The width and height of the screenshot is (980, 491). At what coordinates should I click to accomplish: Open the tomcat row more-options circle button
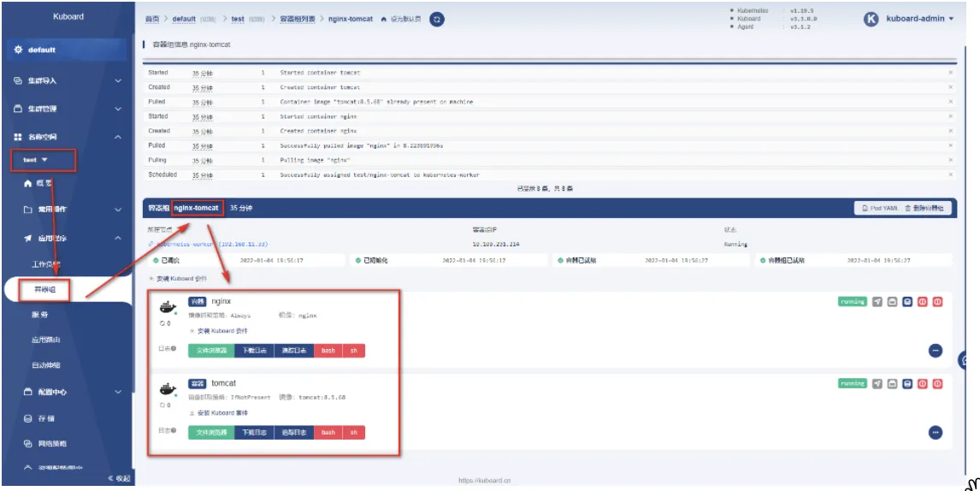[x=936, y=432]
